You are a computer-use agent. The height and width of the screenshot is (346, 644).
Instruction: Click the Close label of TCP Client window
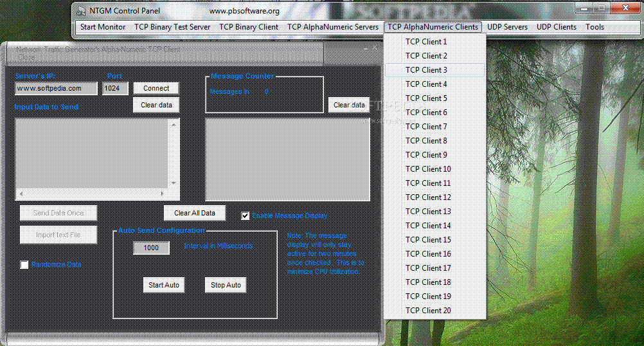click(x=26, y=57)
